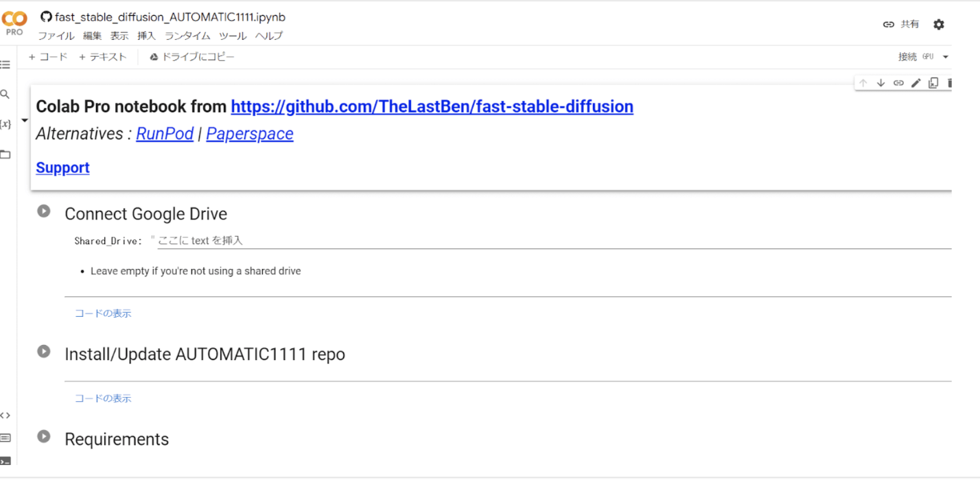Click the Install/Update AUTOMATIC1111 repo heading
Screen dimensions: 980x498
(205, 354)
